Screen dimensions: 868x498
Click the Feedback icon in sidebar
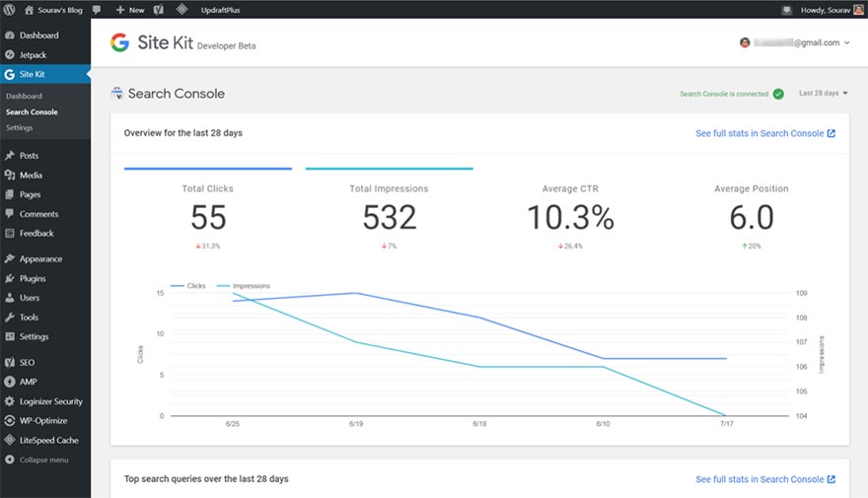click(10, 233)
